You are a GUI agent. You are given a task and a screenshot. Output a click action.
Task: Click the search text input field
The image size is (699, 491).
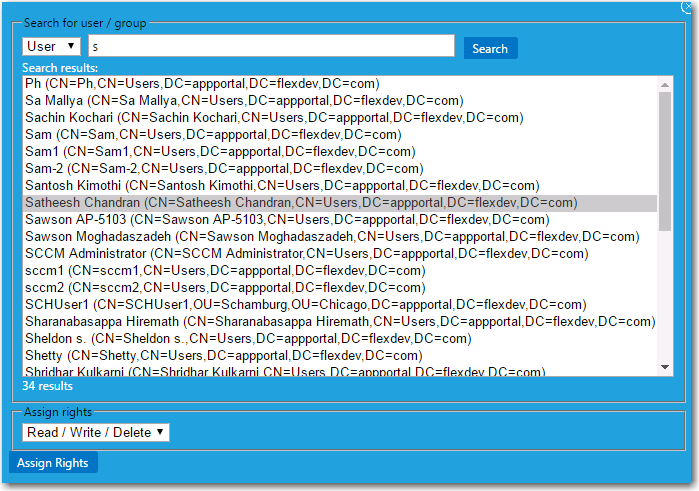pyautogui.click(x=271, y=47)
